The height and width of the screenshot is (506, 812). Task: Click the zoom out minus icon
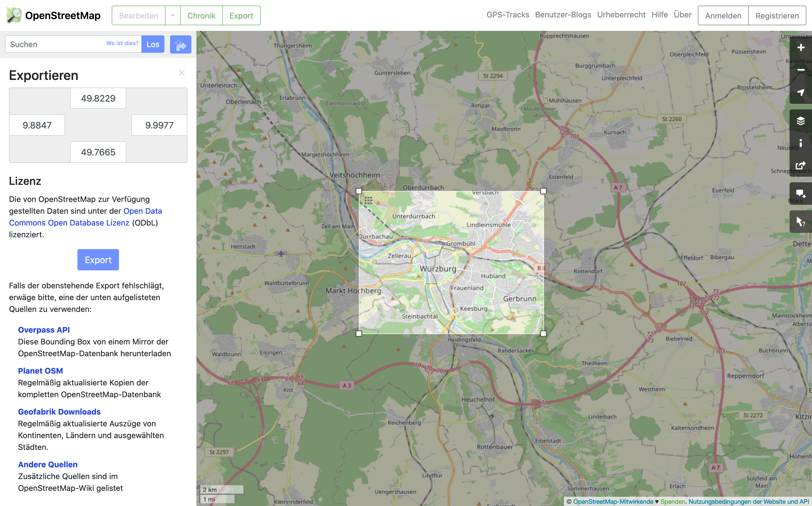tap(800, 70)
